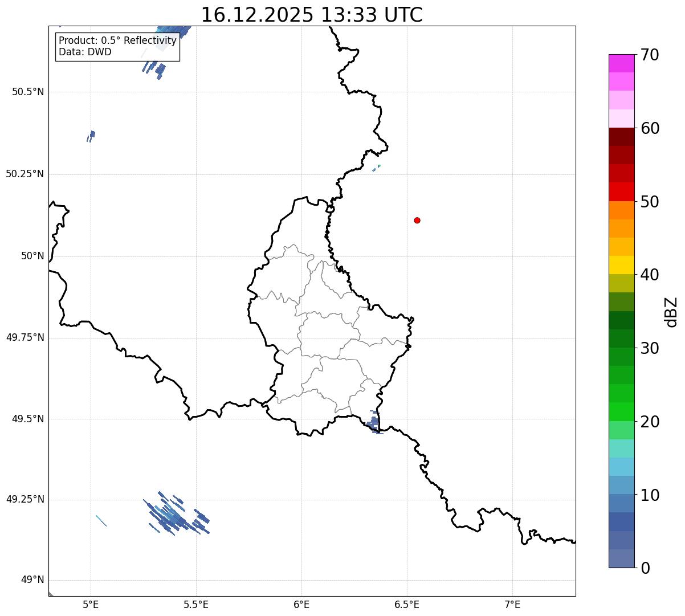Click the longitude label "6.5°E"
This screenshot has width=685, height=616.
pyautogui.click(x=407, y=604)
